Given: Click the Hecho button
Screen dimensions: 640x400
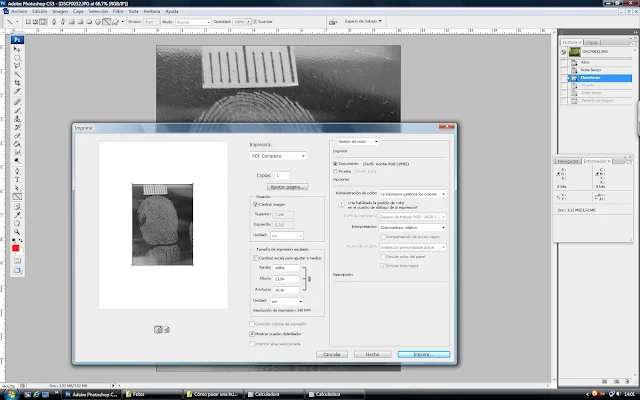Looking at the screenshot, I should 373,354.
